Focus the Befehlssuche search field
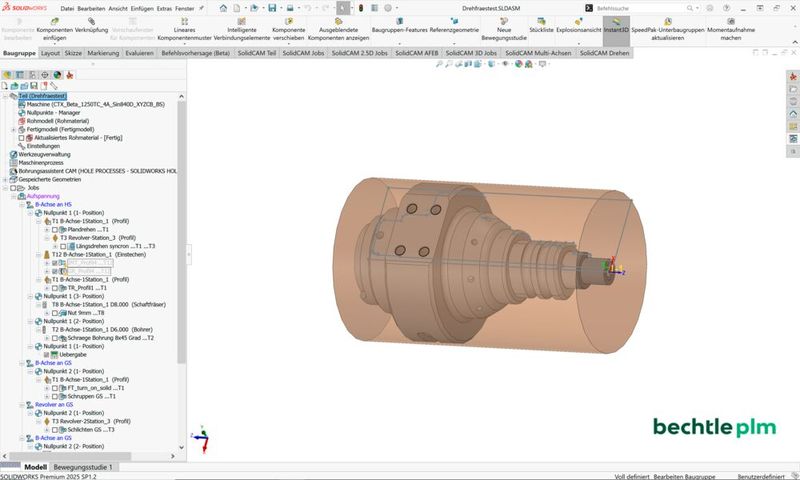800x480 pixels. point(640,8)
